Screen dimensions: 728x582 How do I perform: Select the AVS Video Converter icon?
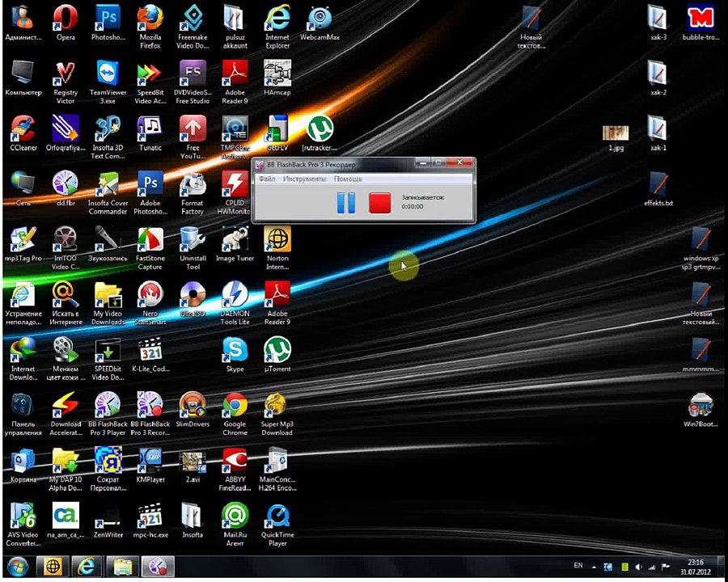23,525
